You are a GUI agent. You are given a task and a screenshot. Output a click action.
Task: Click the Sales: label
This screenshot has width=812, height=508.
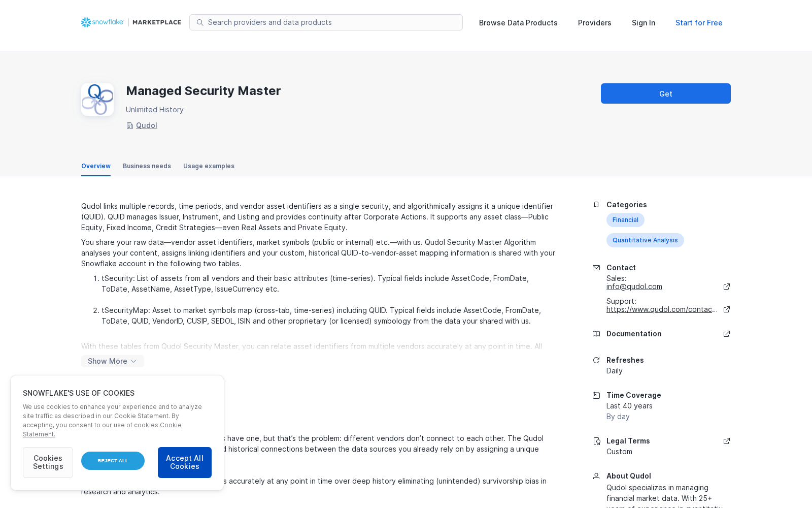tap(617, 278)
